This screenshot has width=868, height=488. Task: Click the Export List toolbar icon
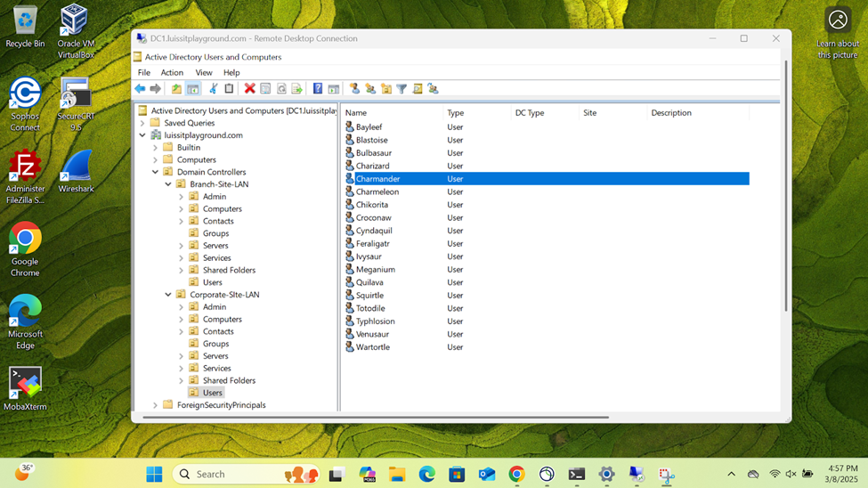click(x=296, y=89)
